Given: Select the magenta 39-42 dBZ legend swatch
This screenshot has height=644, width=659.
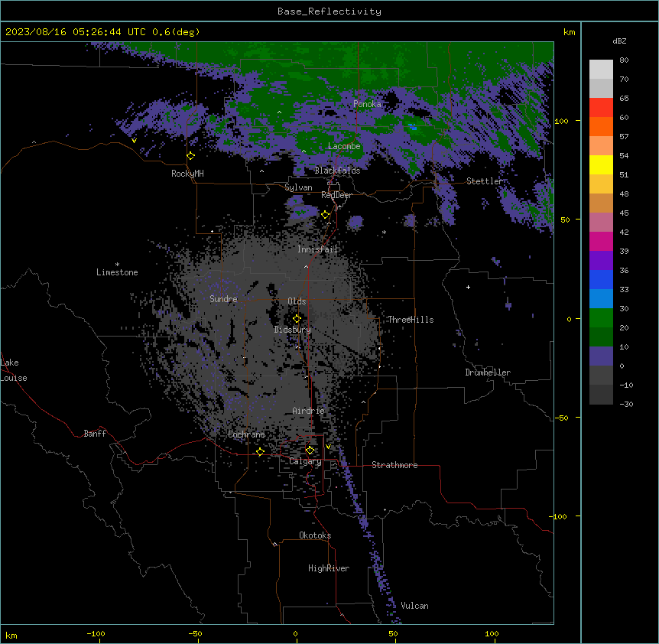Looking at the screenshot, I should (601, 241).
